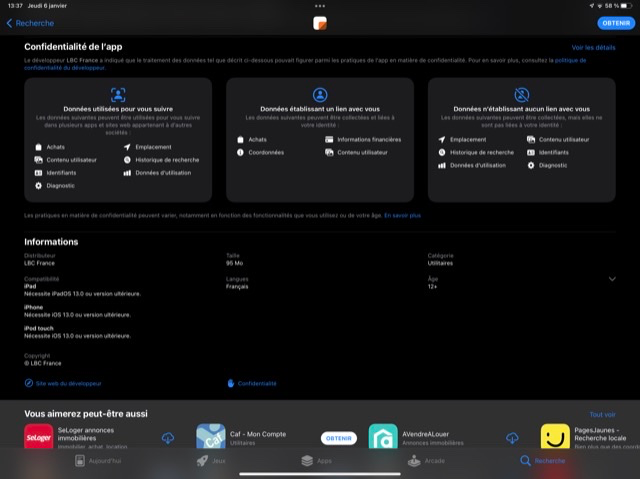Expand the Âge 12+ info chevron
This screenshot has width=640, height=479.
click(612, 279)
